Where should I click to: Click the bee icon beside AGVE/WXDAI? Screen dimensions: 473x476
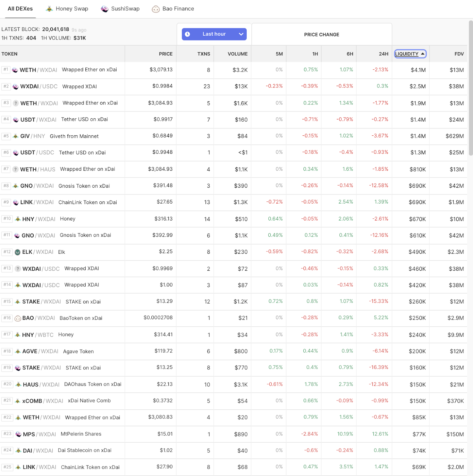click(x=18, y=351)
